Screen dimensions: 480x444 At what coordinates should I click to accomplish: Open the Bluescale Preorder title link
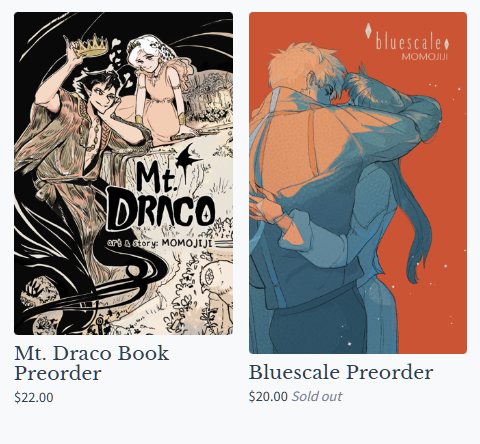[x=341, y=372]
